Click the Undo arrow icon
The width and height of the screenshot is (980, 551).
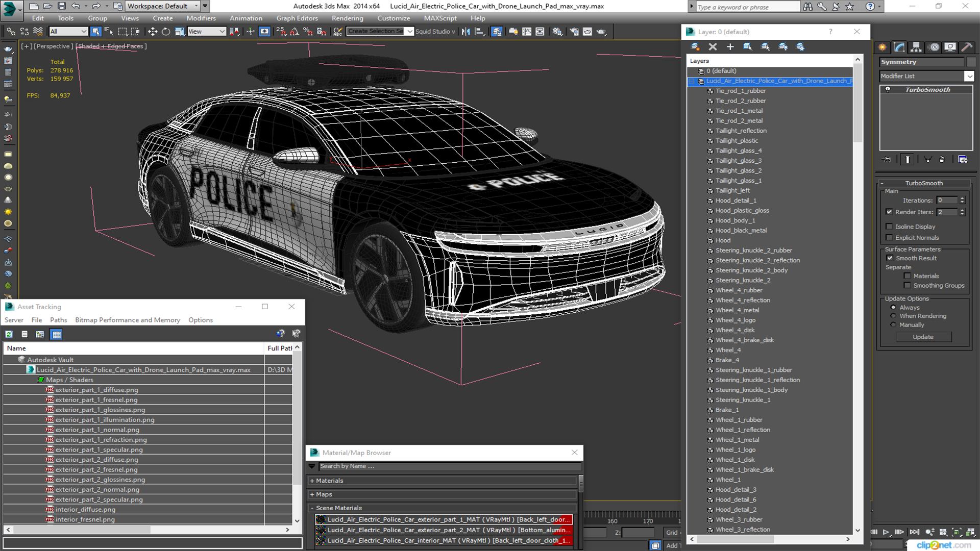point(76,6)
